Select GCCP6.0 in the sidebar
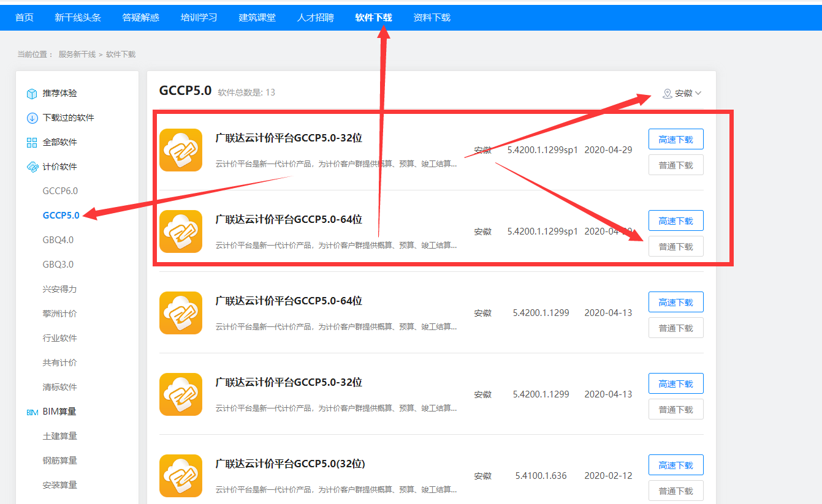Screen dimensions: 822x504 tap(61, 191)
